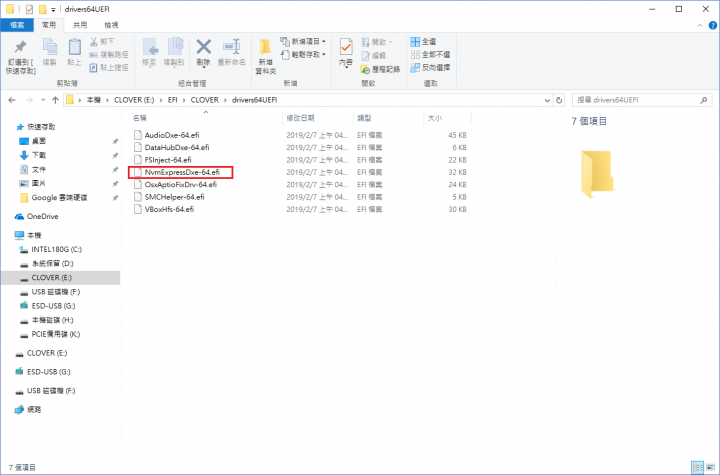This screenshot has width=720, height=475.
Task: Sort by the Type column header
Action: [x=364, y=118]
